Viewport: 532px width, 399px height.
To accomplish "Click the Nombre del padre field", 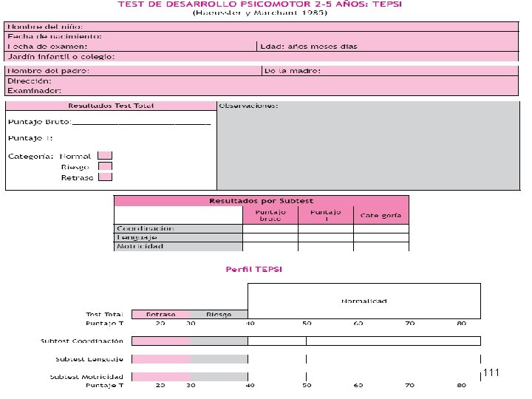I will point(133,71).
